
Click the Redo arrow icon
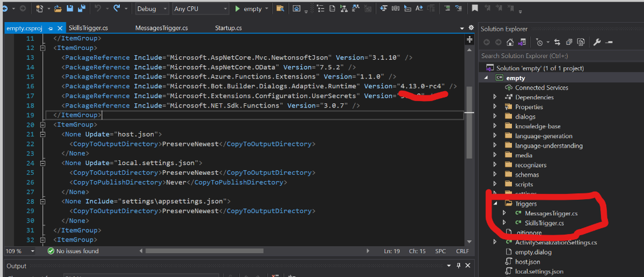116,8
